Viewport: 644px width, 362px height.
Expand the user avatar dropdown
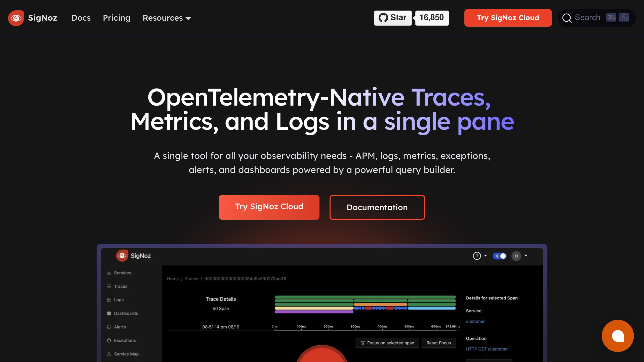(527, 256)
